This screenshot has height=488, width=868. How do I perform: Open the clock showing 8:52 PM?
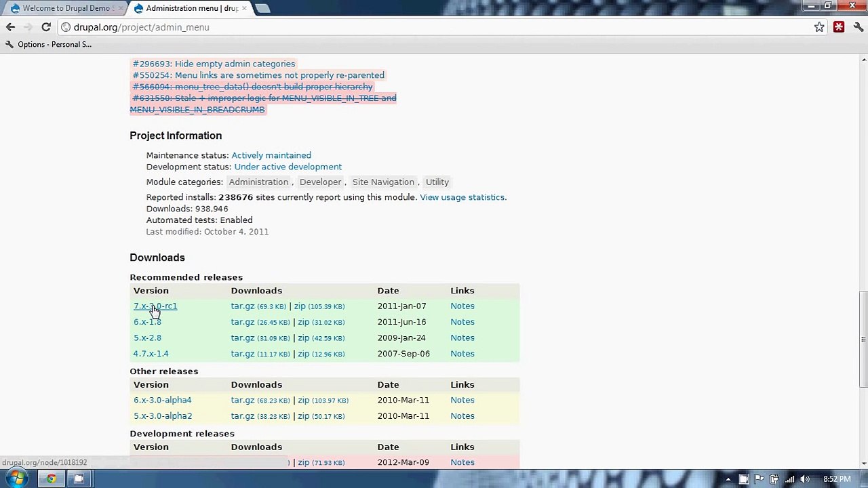[x=837, y=479]
